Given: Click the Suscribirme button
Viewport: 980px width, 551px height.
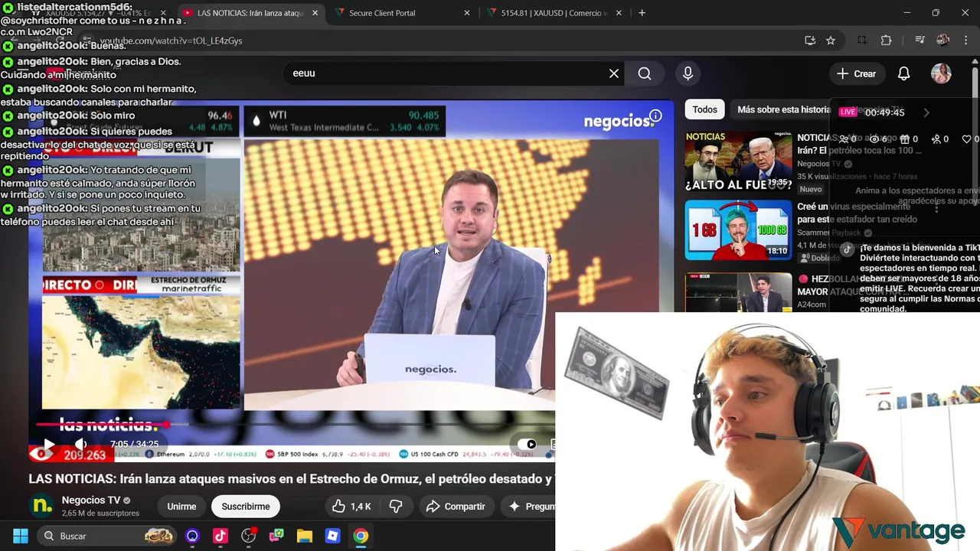Looking at the screenshot, I should [x=245, y=507].
